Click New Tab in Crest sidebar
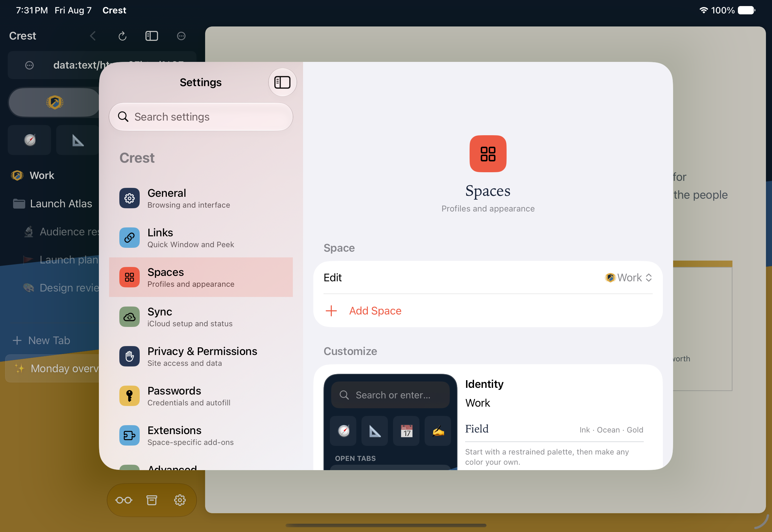 pos(41,341)
